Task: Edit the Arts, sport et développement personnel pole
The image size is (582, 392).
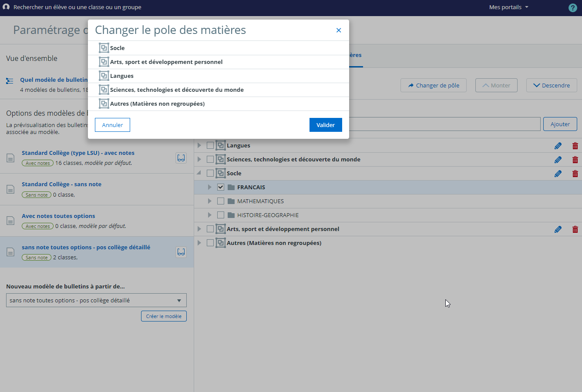Action: coord(558,229)
